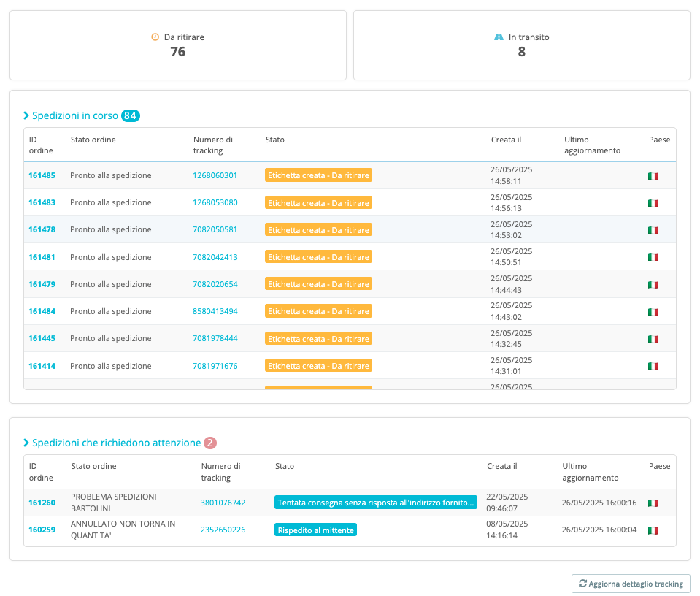Collapse the Spedizioni in corso chevron
Viewport: 700px width, 596px height.
pyautogui.click(x=26, y=115)
